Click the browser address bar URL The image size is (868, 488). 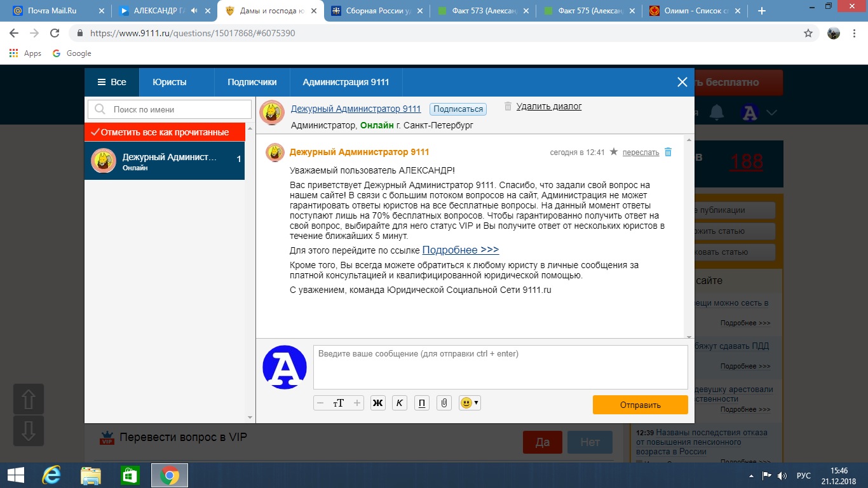(192, 33)
